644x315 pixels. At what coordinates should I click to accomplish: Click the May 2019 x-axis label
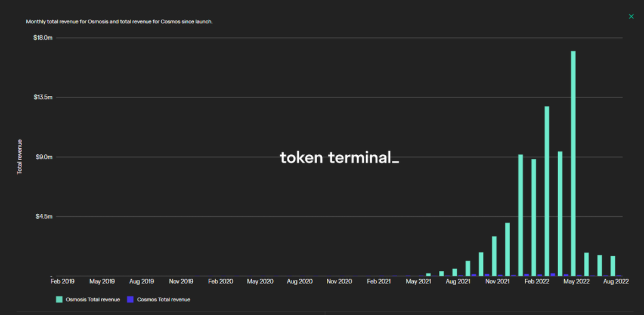103,282
